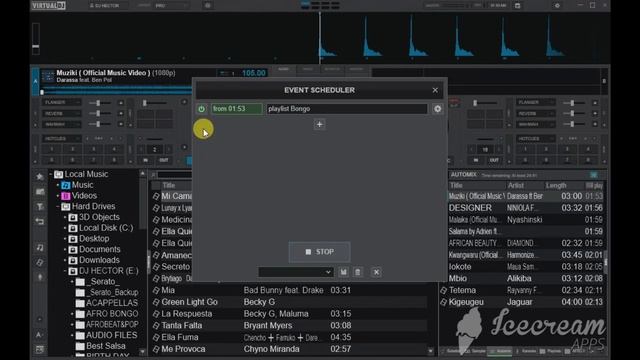
Task: Select the AFROBEAT&POP folder
Action: [x=112, y=324]
